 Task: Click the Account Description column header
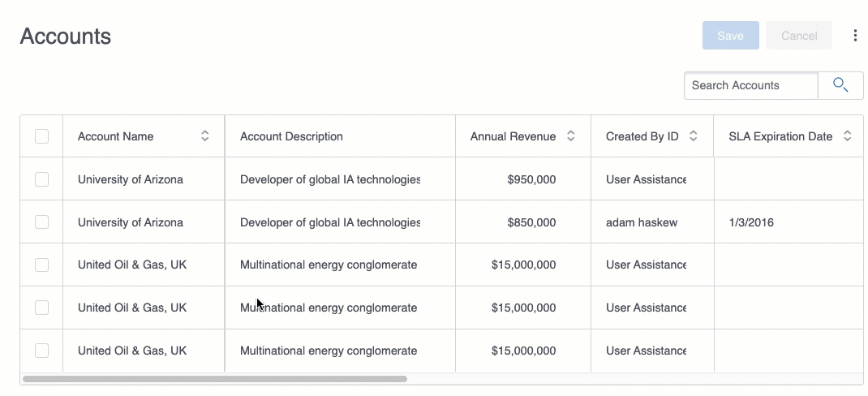click(x=292, y=136)
